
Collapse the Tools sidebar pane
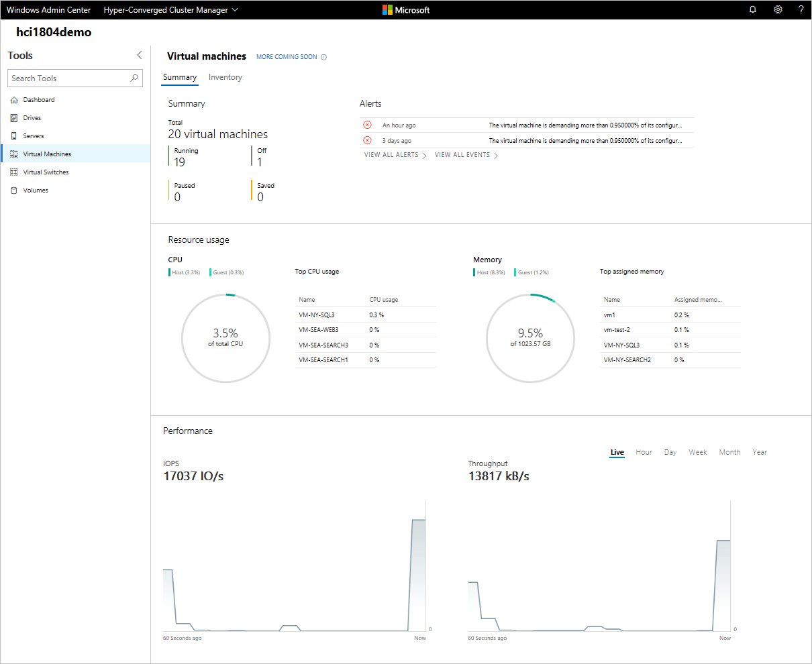(x=139, y=55)
